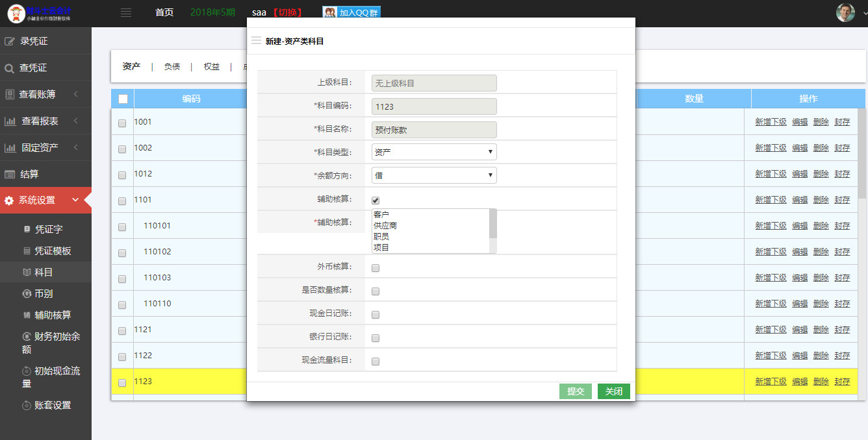The width and height of the screenshot is (868, 440).
Task: Click the 结算 list icon in sidebar
Action: pyautogui.click(x=10, y=175)
